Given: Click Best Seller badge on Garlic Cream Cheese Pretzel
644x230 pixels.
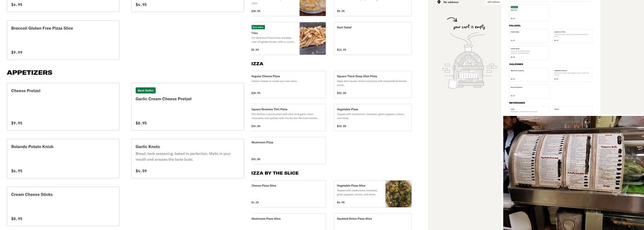Looking at the screenshot, I should [145, 91].
